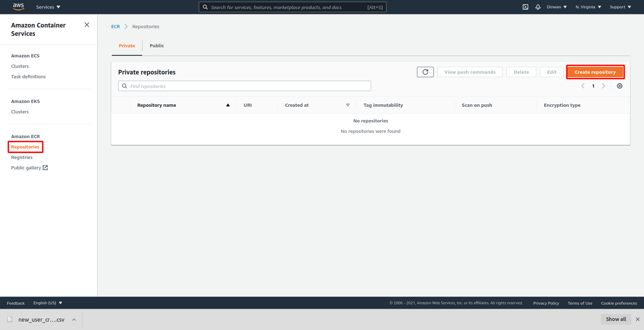The image size is (644, 330).
Task: Open the Feedback link
Action: point(16,303)
